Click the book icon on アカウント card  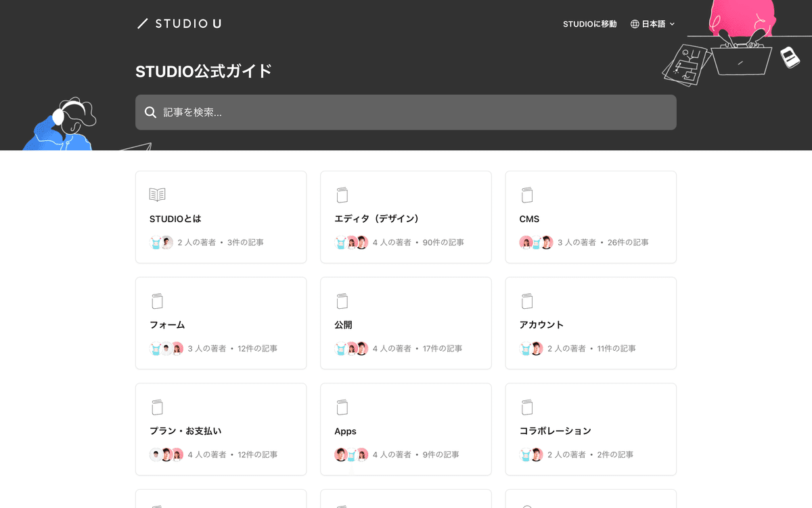[x=527, y=301]
